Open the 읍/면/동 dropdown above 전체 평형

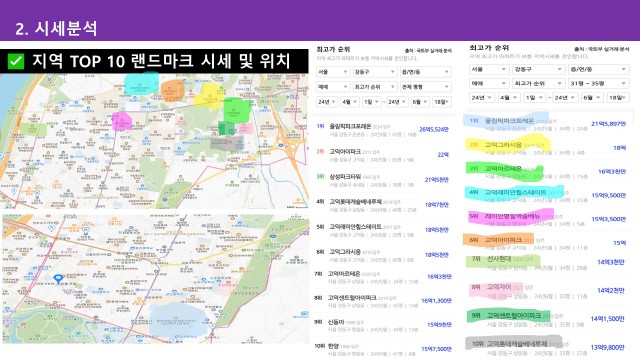425,72
